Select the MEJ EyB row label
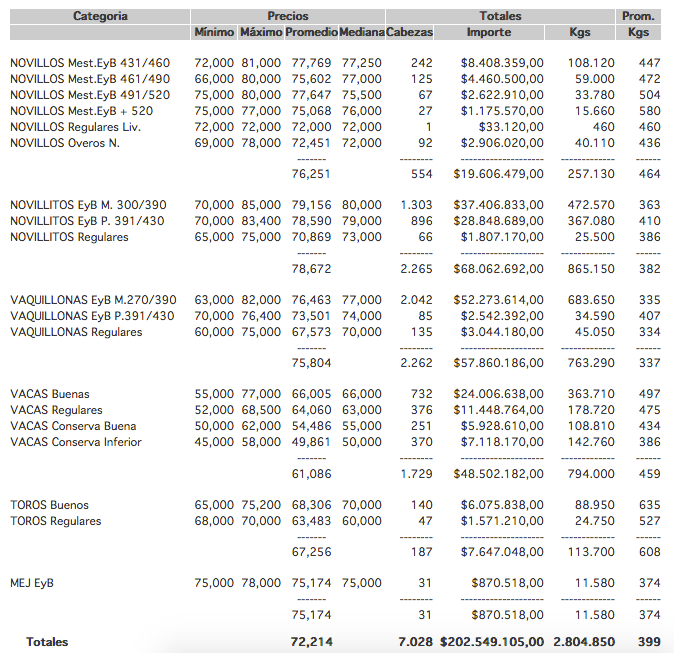The width and height of the screenshot is (674, 653). [32, 583]
